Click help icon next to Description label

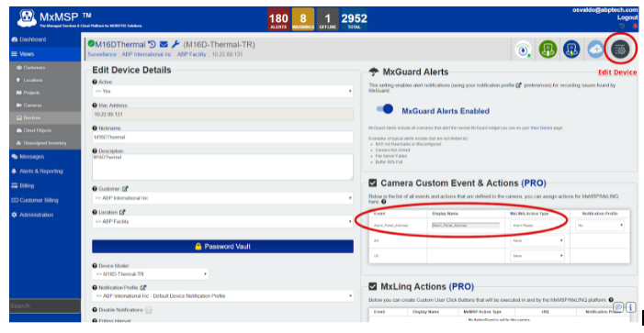click(95, 150)
